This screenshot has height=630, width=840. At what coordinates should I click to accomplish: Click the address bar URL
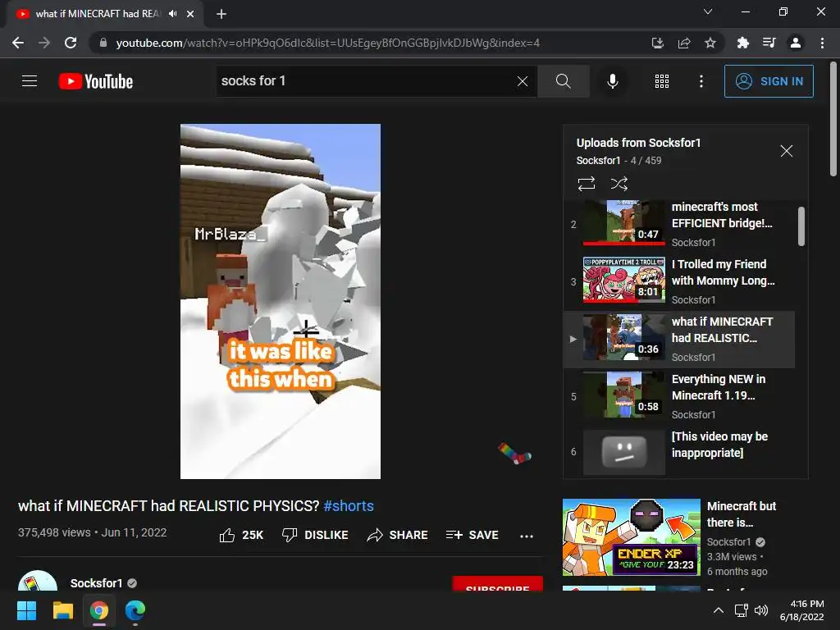click(x=328, y=43)
